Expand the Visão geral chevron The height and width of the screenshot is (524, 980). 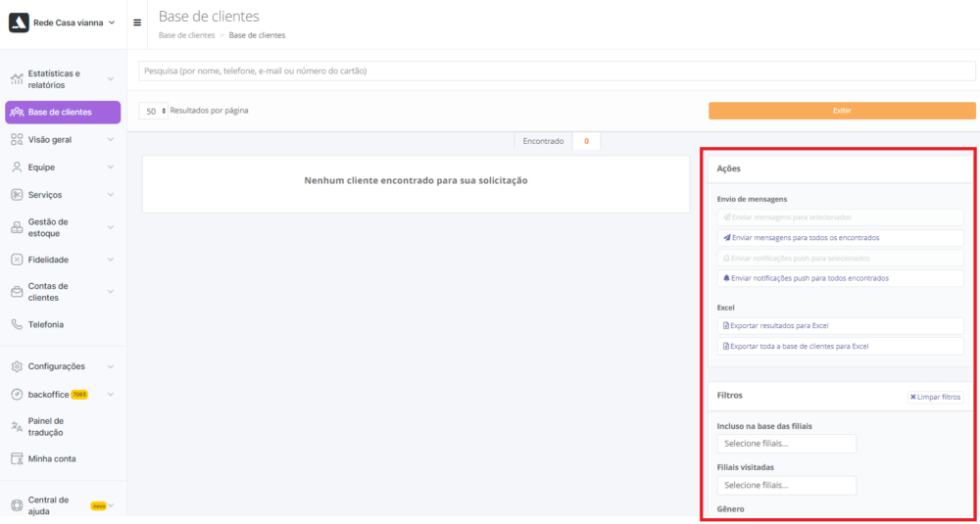(111, 140)
